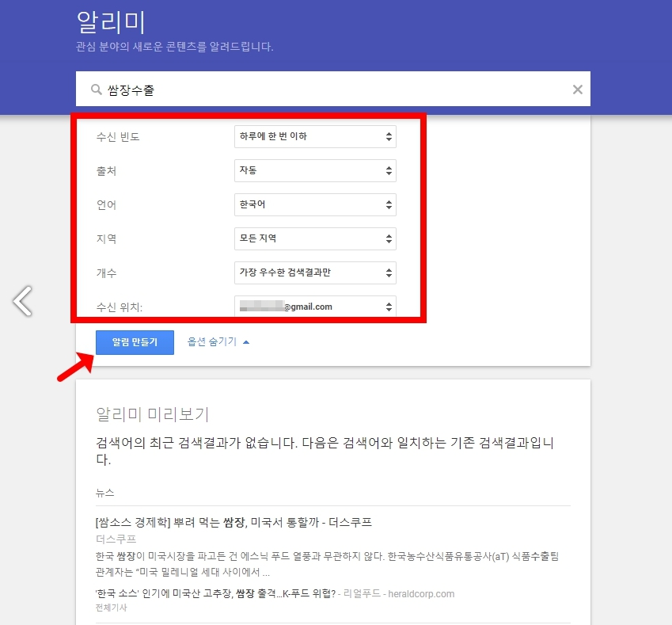This screenshot has width=672, height=625.
Task: Open the 수신 빈도 frequency dropdown
Action: coord(315,136)
